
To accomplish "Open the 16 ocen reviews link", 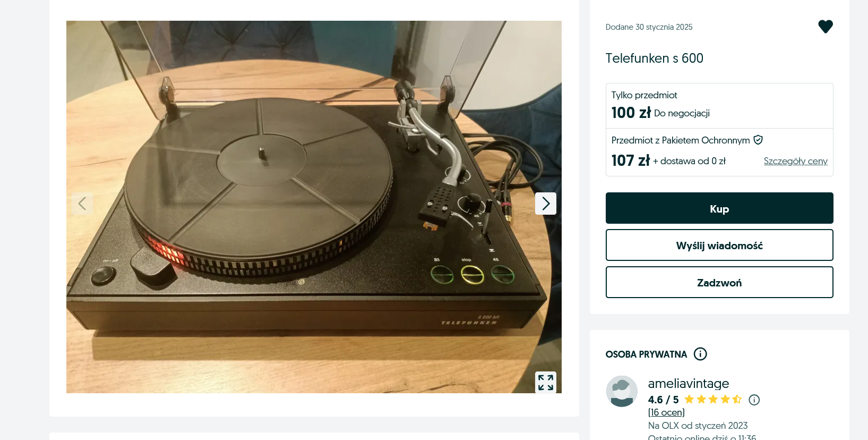I will coord(666,412).
